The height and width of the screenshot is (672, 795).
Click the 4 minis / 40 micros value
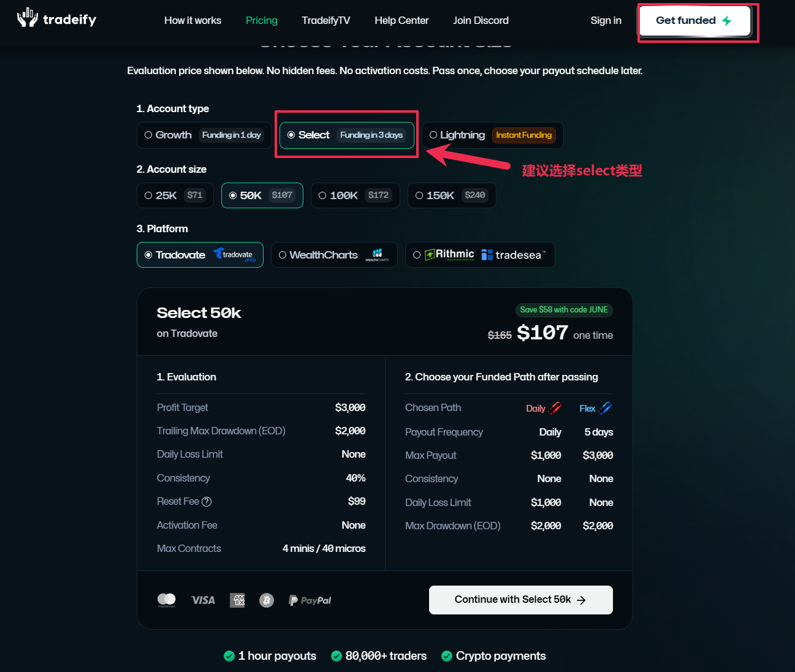tap(324, 548)
